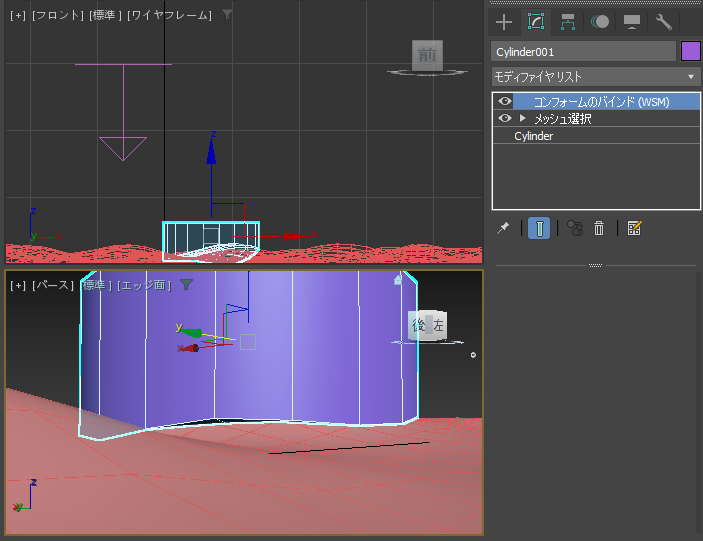
Task: Open the Display panel tab
Action: 632,22
